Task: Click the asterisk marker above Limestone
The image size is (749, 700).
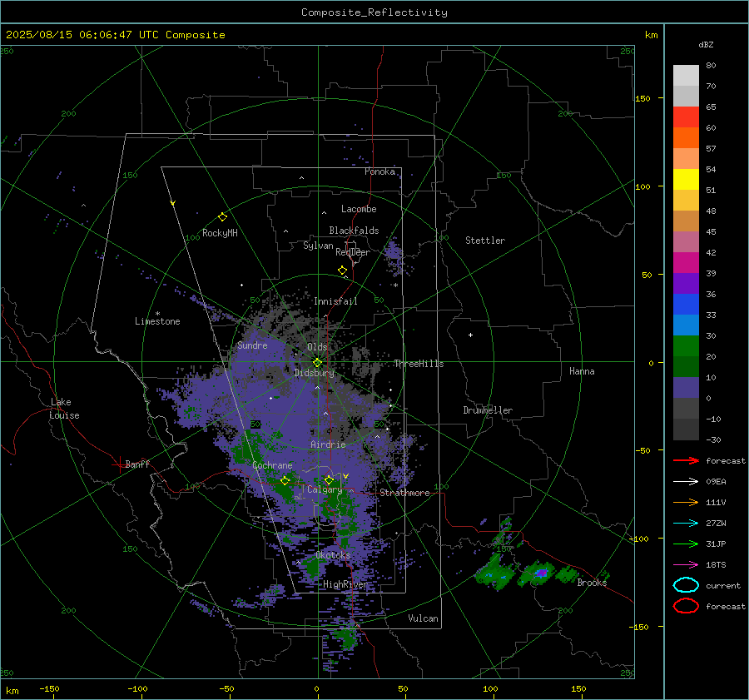Action: coord(157,314)
